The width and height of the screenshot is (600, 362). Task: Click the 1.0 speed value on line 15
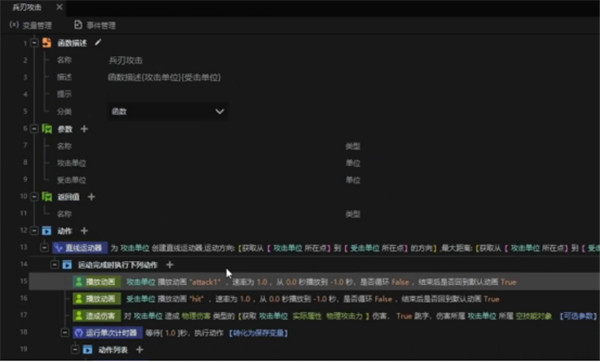point(262,282)
